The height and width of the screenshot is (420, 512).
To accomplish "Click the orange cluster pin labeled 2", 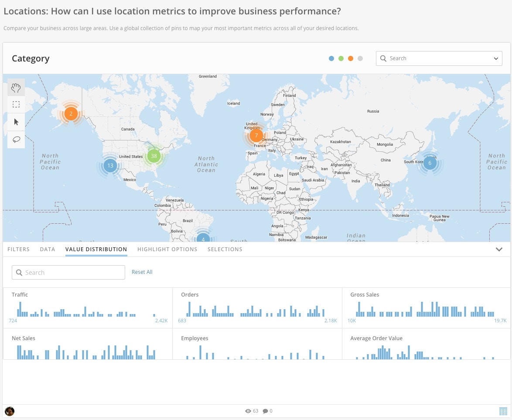I will 71,114.
